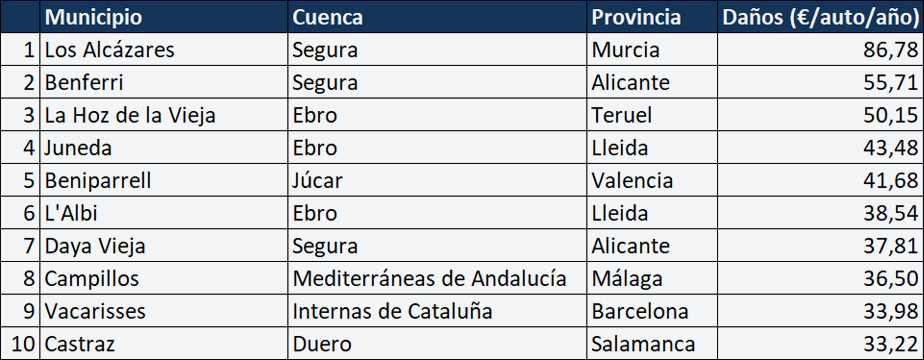Select the Daya Vieja cell
The height and width of the screenshot is (360, 924).
[x=164, y=246]
